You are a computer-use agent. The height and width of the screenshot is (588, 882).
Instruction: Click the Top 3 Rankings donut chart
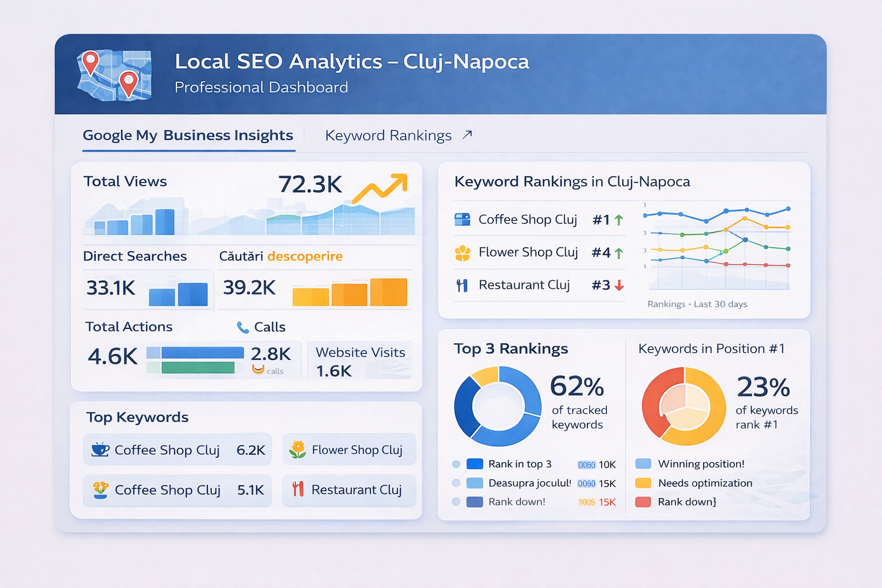coord(497,406)
